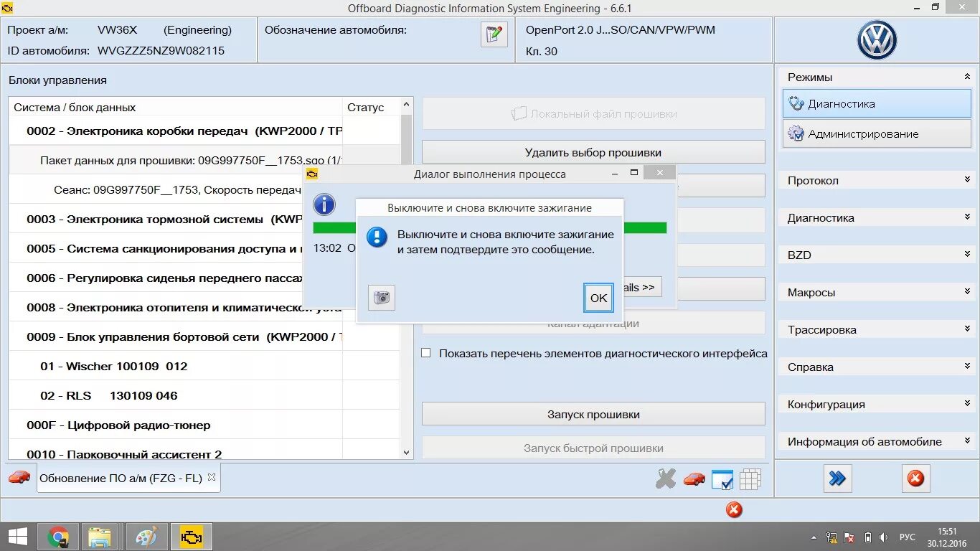Click the control unit list scrollbar up arrow
980x551 pixels.
click(x=407, y=105)
